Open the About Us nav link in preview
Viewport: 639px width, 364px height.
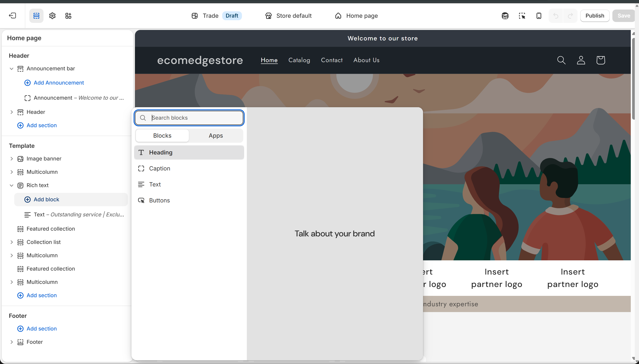[x=366, y=60]
